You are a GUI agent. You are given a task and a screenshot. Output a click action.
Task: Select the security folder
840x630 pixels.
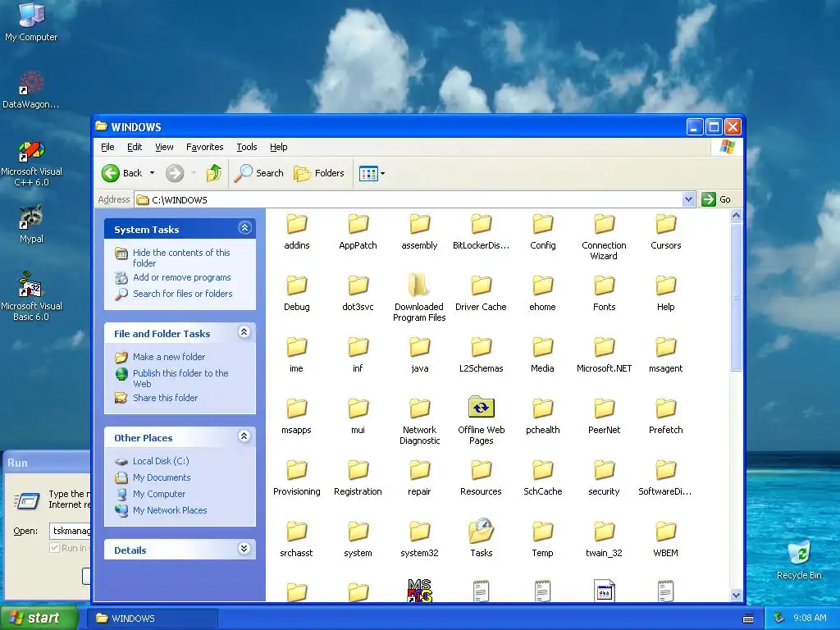point(605,478)
